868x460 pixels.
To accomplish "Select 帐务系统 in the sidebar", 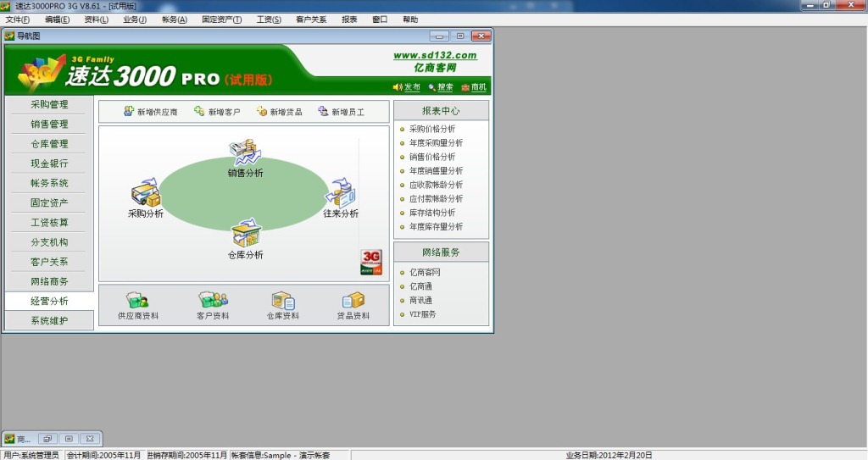I will tap(49, 183).
